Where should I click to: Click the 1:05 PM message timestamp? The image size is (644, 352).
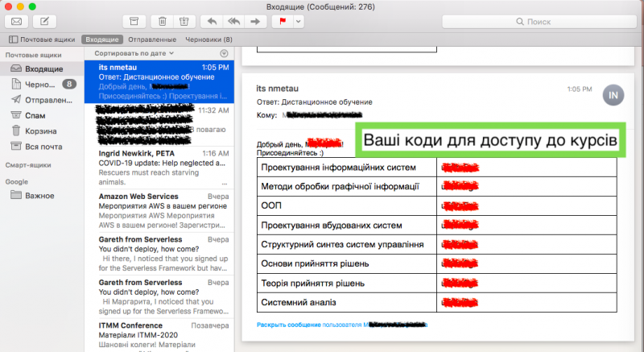(580, 89)
